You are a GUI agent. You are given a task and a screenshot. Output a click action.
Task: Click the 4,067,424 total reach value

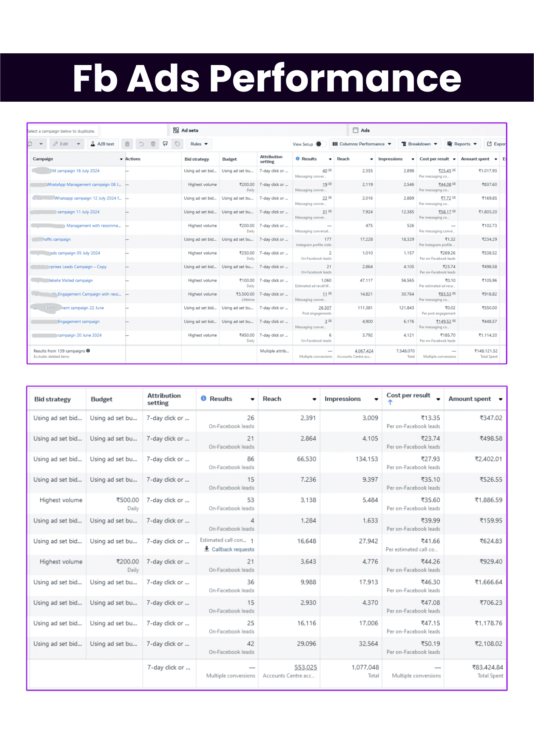coord(364,351)
